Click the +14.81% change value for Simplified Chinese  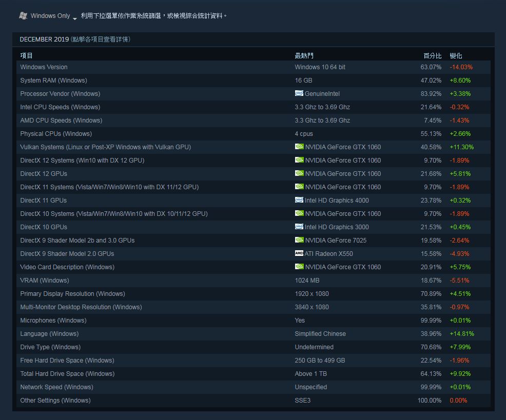coord(462,334)
